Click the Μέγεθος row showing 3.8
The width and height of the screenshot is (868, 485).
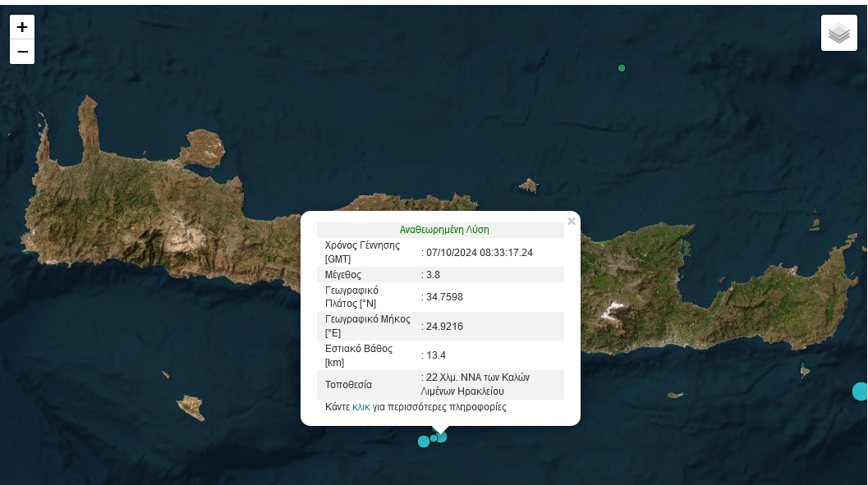(x=444, y=274)
